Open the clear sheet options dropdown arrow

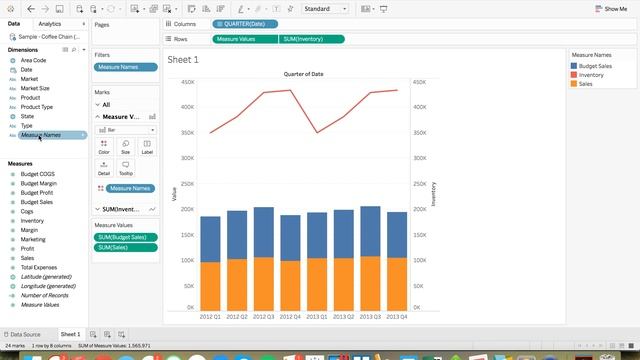pos(176,9)
